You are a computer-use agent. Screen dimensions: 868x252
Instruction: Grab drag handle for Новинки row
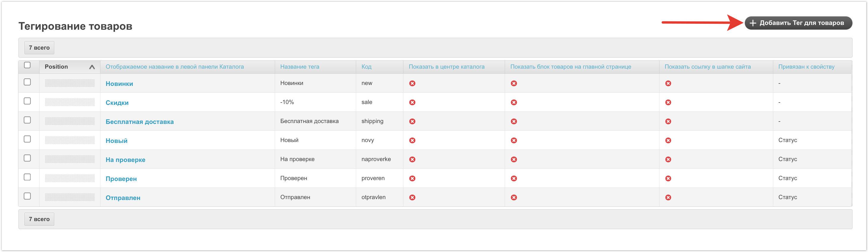[x=70, y=83]
